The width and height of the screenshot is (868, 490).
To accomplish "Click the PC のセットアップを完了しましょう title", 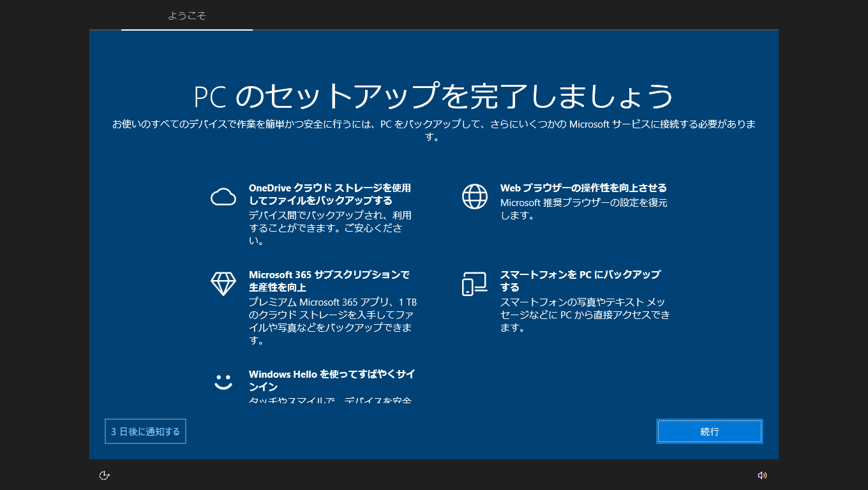I will (434, 96).
